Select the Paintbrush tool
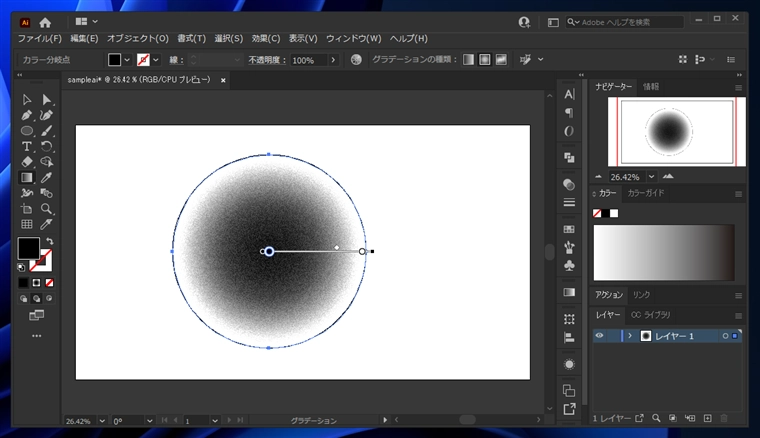 point(47,131)
